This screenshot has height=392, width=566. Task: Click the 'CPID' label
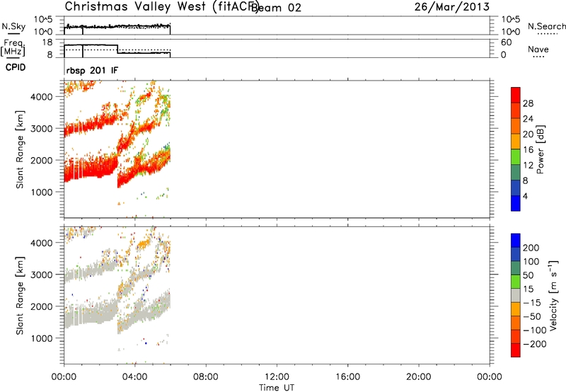click(x=16, y=67)
